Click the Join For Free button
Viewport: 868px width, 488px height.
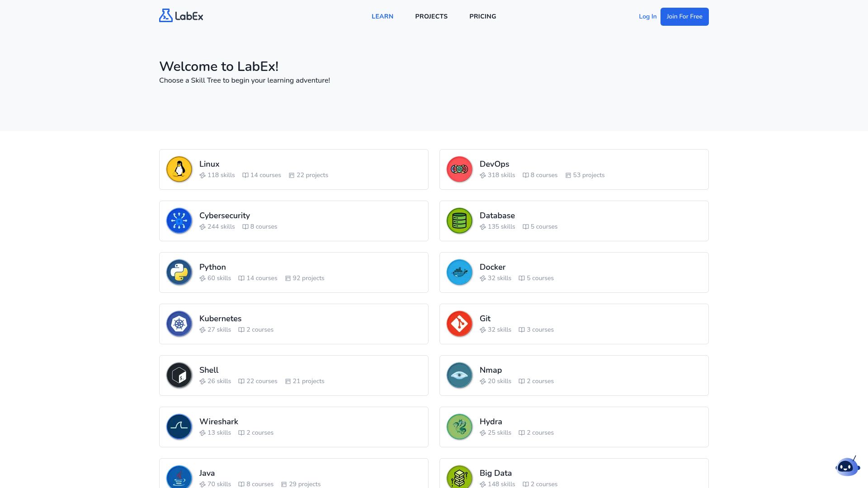click(684, 17)
